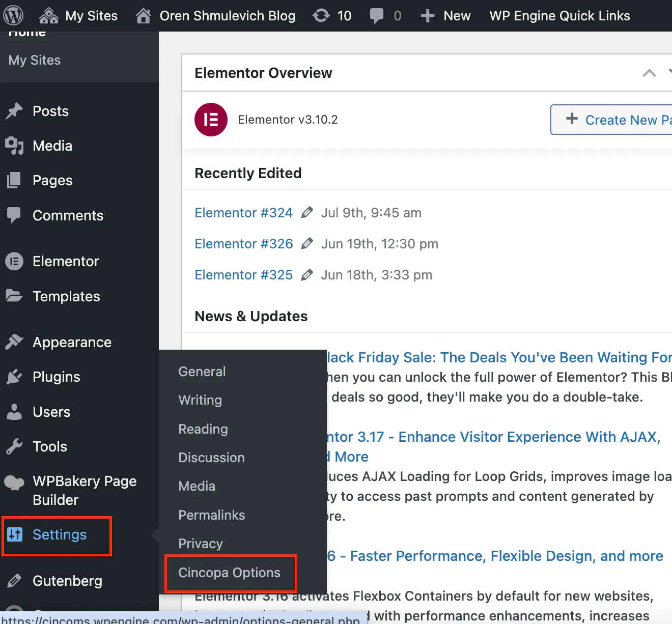Open Elementor #326 link
The image size is (672, 624).
click(243, 244)
